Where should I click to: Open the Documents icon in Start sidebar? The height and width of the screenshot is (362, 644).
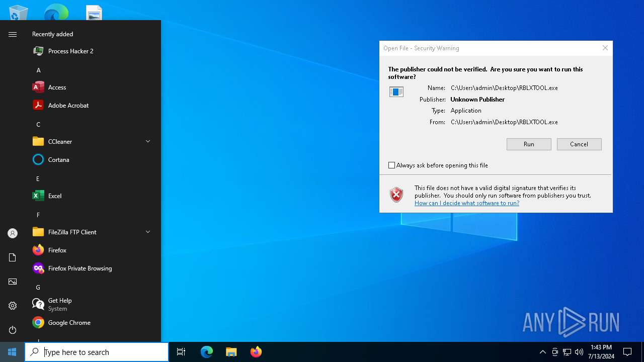point(13,257)
